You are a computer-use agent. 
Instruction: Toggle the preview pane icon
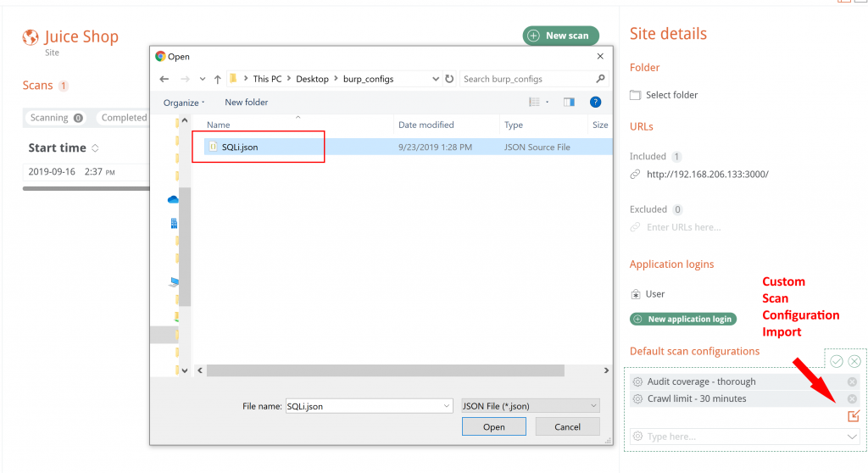point(569,102)
